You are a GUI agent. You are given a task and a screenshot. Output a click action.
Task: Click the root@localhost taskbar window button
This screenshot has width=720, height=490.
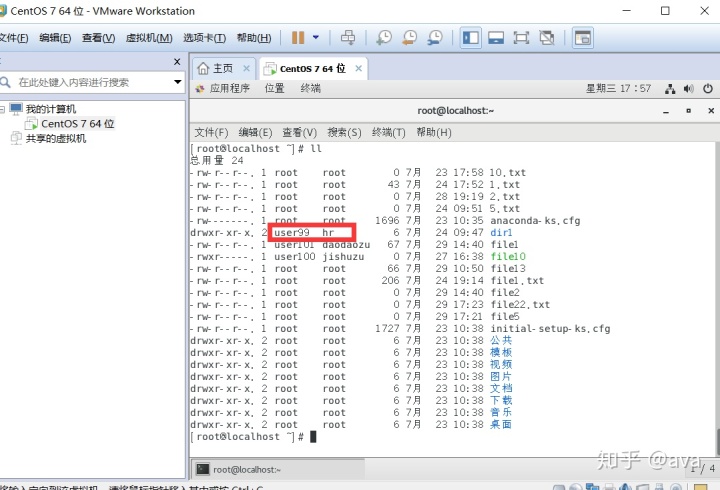(277, 469)
